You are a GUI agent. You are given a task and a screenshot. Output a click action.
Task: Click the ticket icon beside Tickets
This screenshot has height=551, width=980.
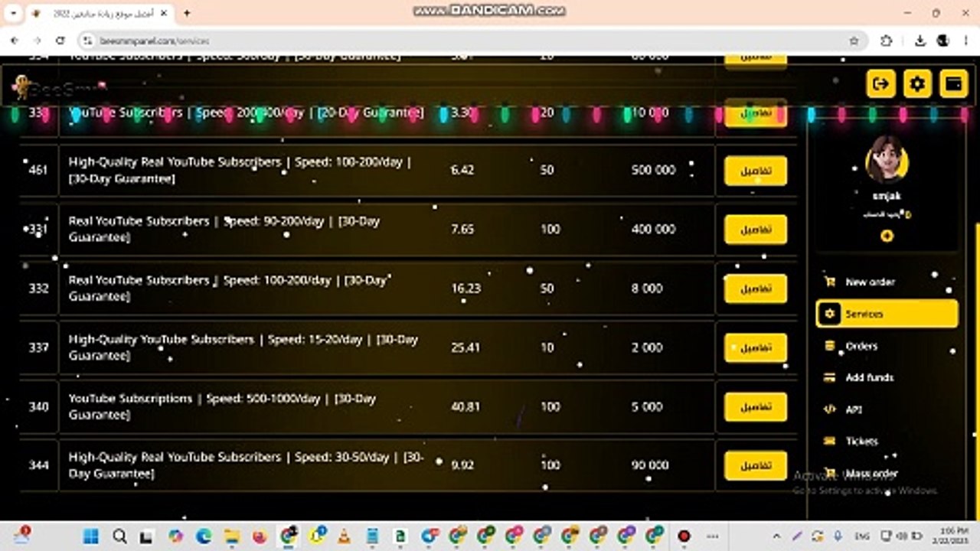829,441
